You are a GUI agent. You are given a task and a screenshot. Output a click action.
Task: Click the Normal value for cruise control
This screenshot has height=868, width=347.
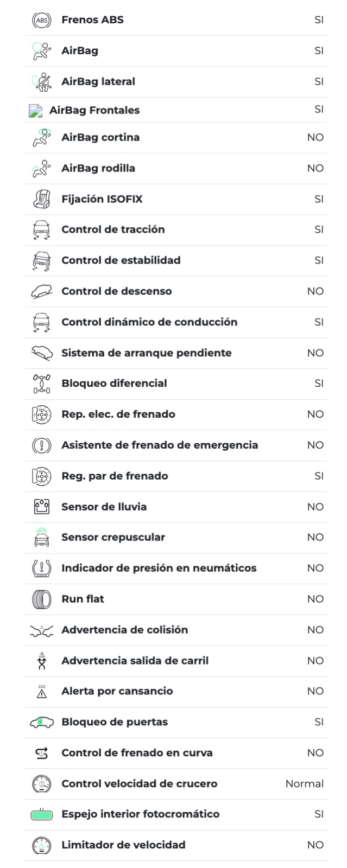tap(304, 783)
